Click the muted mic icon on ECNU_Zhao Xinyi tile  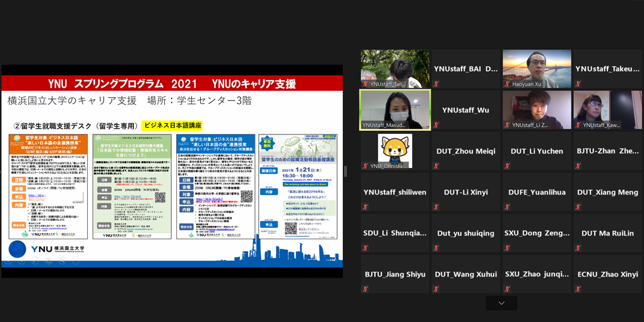pos(578,289)
